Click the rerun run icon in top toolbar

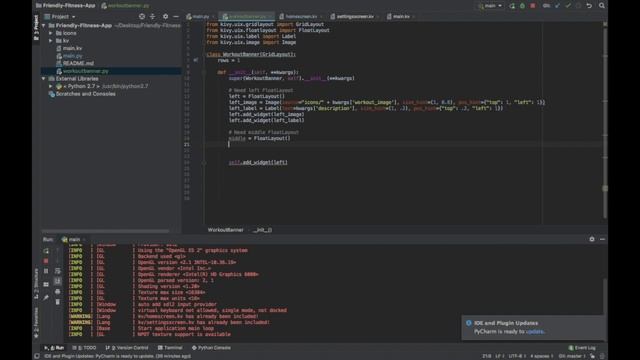pyautogui.click(x=512, y=6)
